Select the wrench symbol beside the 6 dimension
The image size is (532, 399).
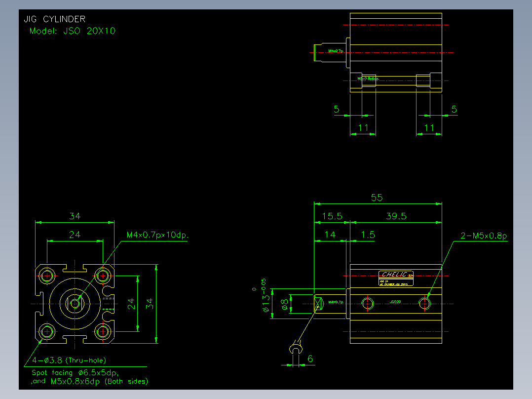point(296,348)
